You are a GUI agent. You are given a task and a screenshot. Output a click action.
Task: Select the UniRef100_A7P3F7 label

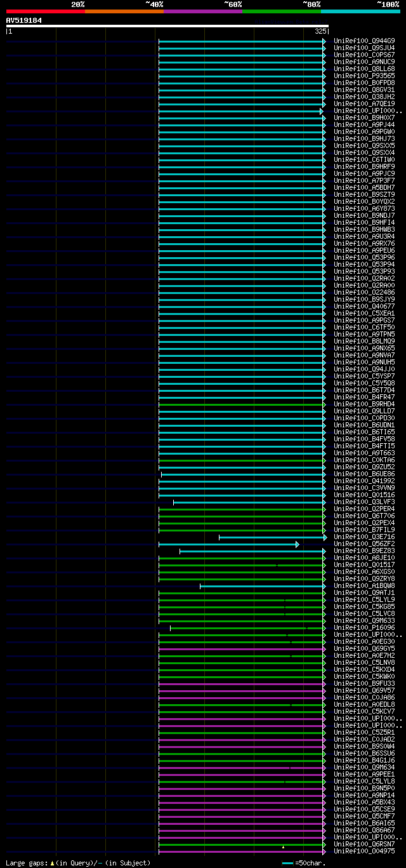coord(364,180)
